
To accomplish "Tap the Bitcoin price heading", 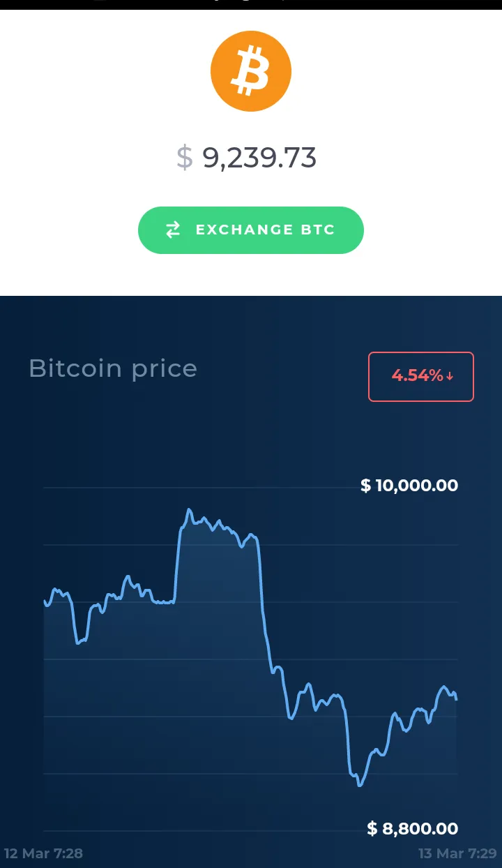I will coord(113,368).
